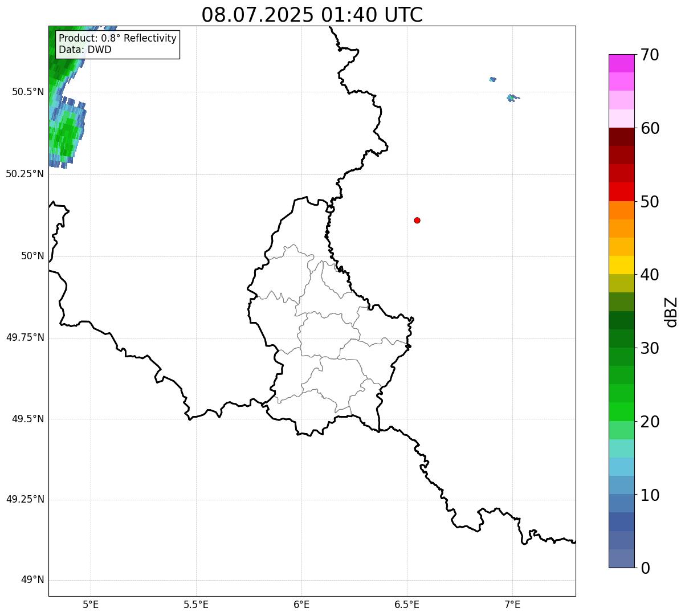
Task: Click the '50.25°N' latitude label
Action: 25,174
